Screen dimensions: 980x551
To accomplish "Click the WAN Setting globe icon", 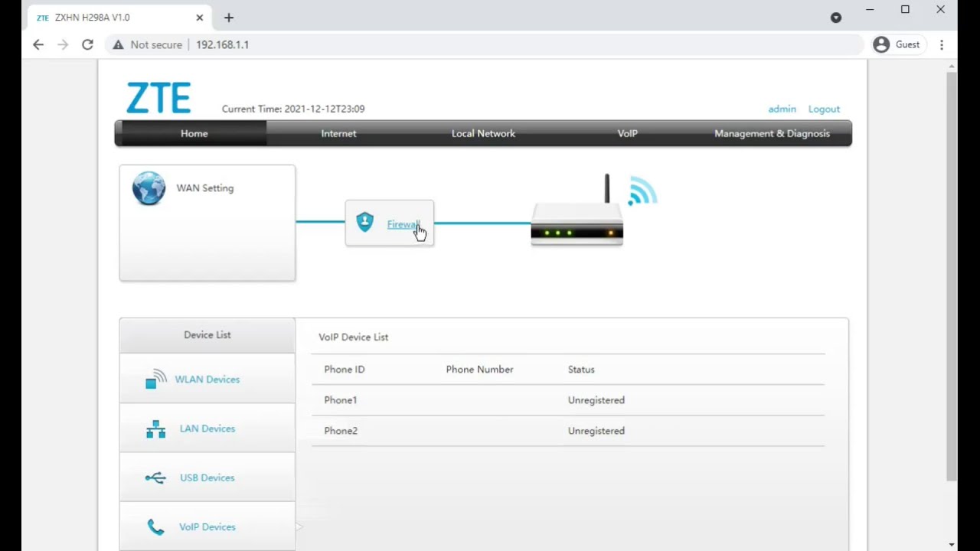I will click(149, 188).
